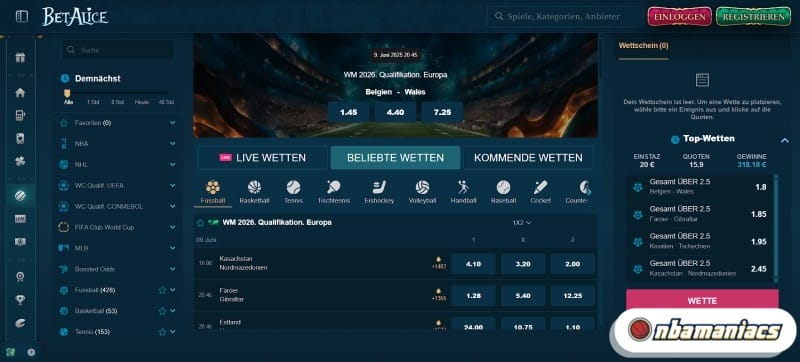Pick odds 4.10 for Kasachstan
The image size is (800, 362).
(x=473, y=264)
